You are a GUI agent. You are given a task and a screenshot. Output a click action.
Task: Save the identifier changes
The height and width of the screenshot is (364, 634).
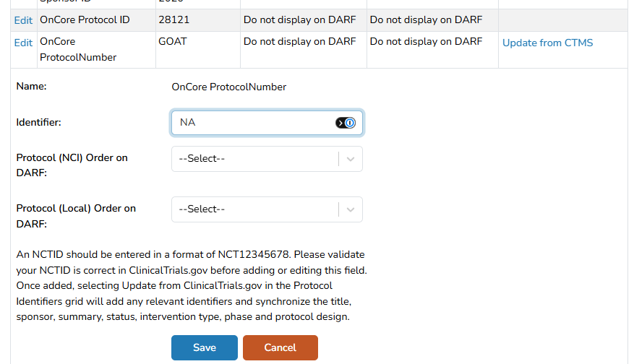tap(204, 347)
